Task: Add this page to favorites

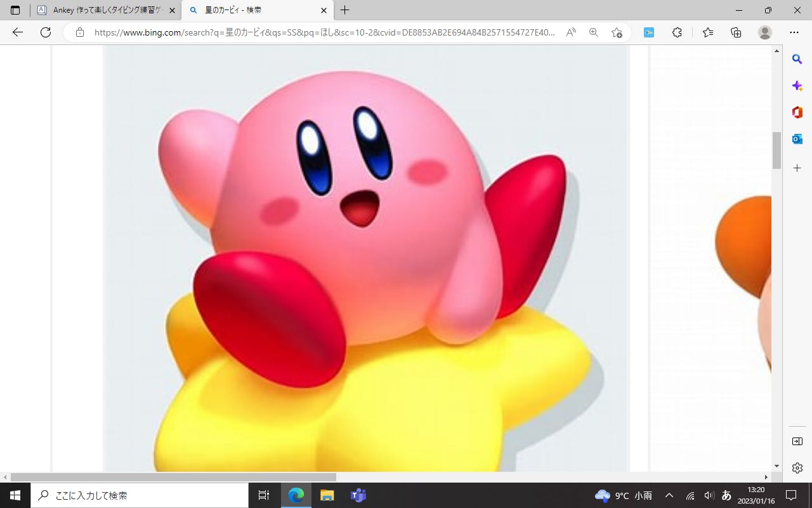Action: point(617,32)
